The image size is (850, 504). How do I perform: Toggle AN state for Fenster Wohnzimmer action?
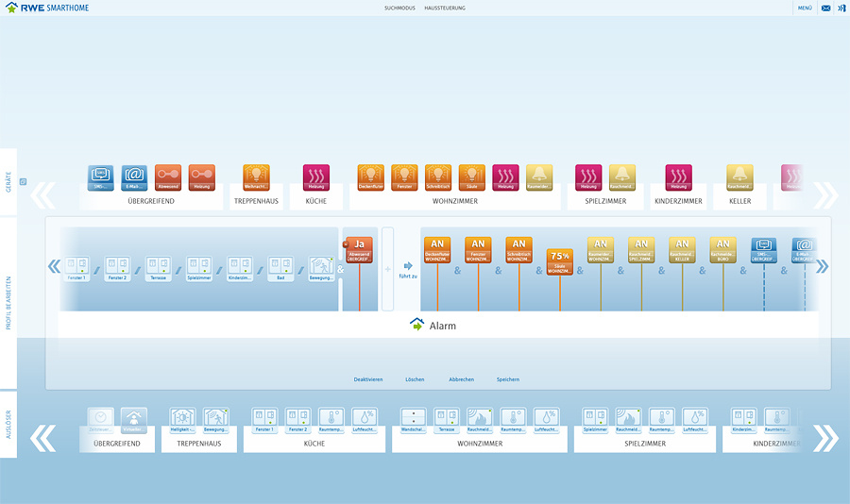pos(478,250)
